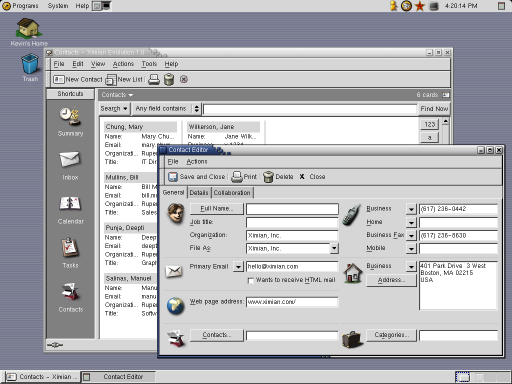Open the Contacts shortcut in sidebar

[70, 297]
